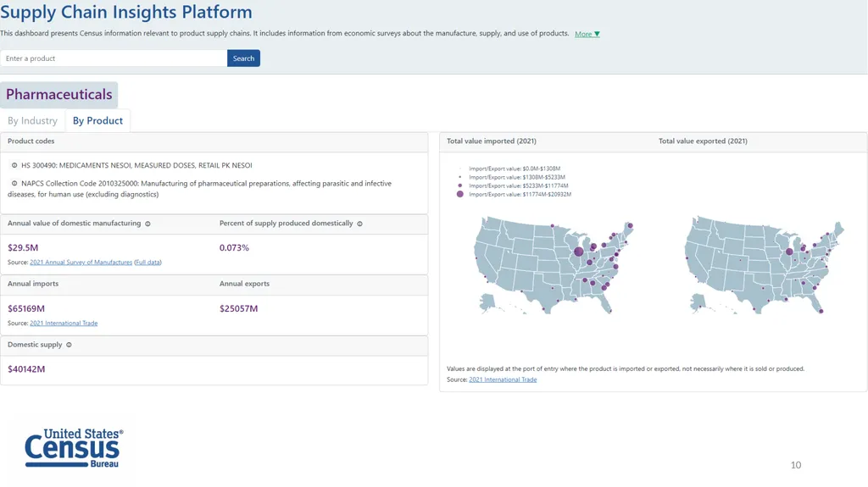The width and height of the screenshot is (868, 487).
Task: Click the 0.073% percent value
Action: pos(234,247)
